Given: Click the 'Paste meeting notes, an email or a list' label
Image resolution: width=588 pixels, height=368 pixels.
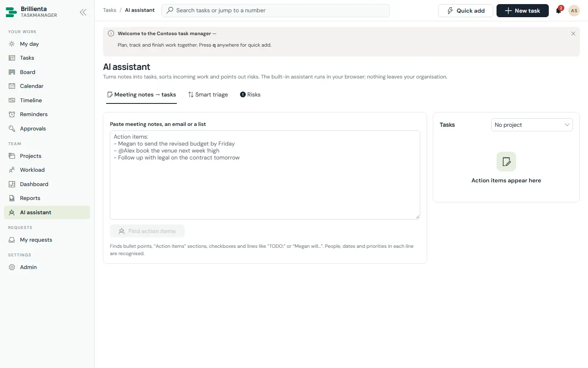Looking at the screenshot, I should pyautogui.click(x=158, y=124).
